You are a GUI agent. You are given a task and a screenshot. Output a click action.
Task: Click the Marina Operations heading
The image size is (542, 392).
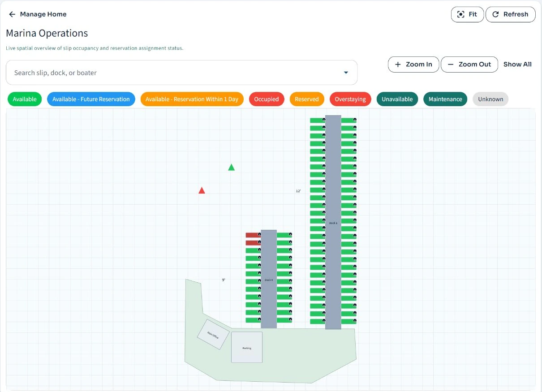47,34
